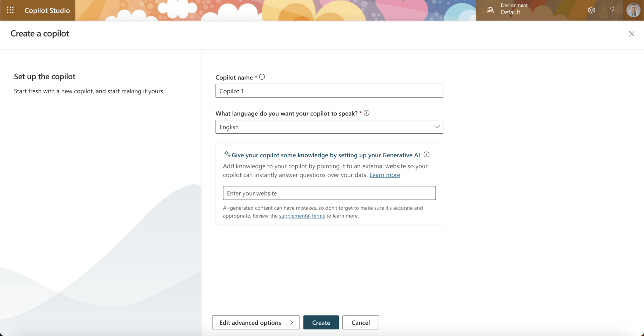Open the supplemental terms link
This screenshot has width=644, height=336.
click(302, 216)
